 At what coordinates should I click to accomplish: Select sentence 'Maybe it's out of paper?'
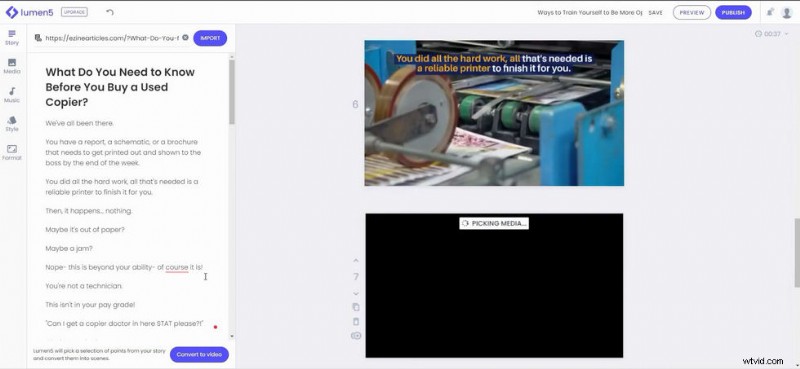pyautogui.click(x=85, y=230)
